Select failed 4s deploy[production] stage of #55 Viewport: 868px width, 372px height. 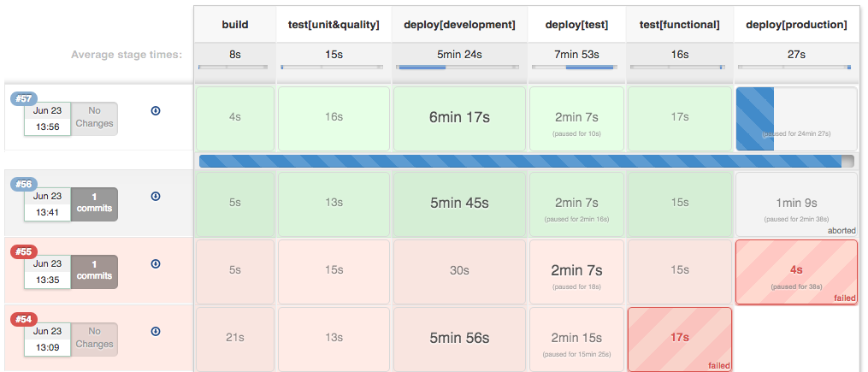click(x=796, y=272)
